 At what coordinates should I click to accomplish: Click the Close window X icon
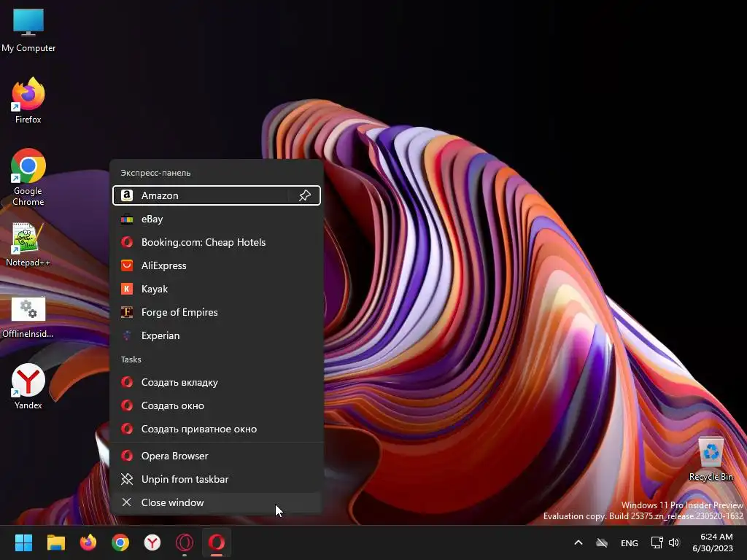(127, 502)
